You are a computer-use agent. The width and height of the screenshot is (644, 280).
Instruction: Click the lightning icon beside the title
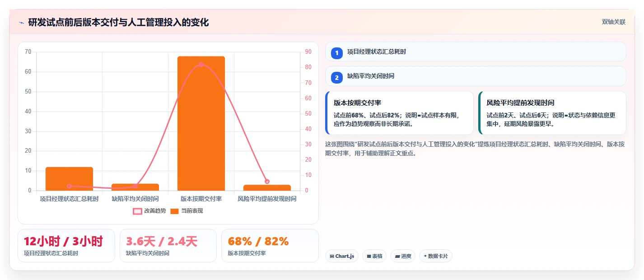21,23
